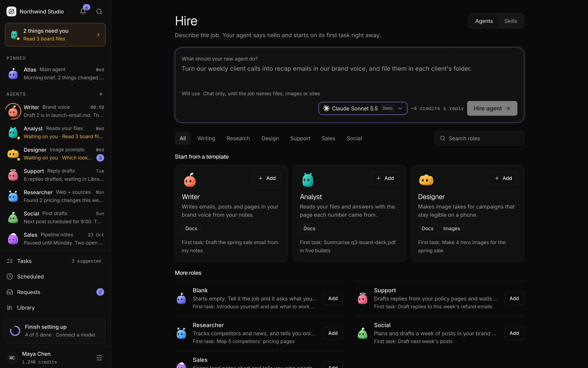Add the Researcher role
This screenshot has height=368, width=588.
click(333, 333)
